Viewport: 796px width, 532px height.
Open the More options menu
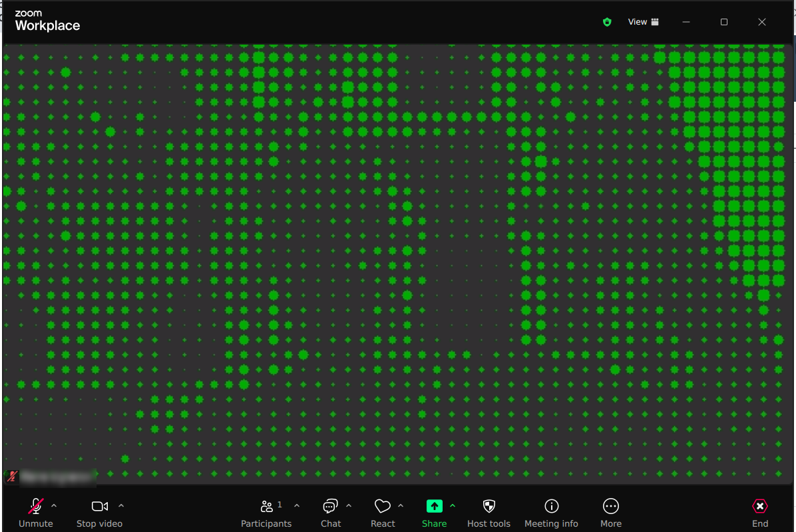coord(610,507)
